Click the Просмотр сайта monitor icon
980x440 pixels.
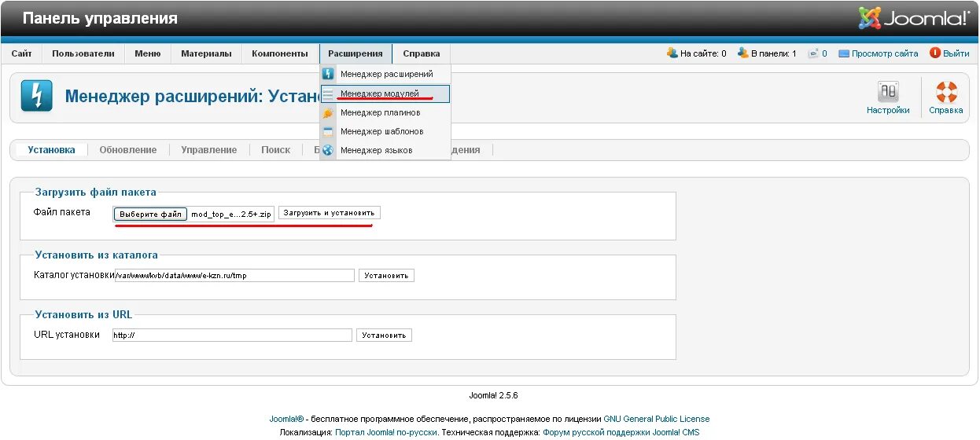click(x=844, y=53)
